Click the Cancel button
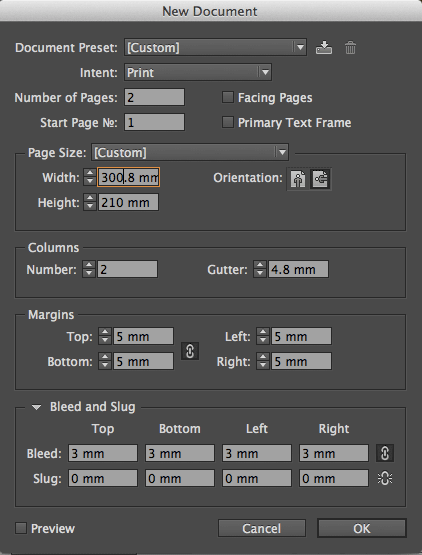 click(262, 528)
